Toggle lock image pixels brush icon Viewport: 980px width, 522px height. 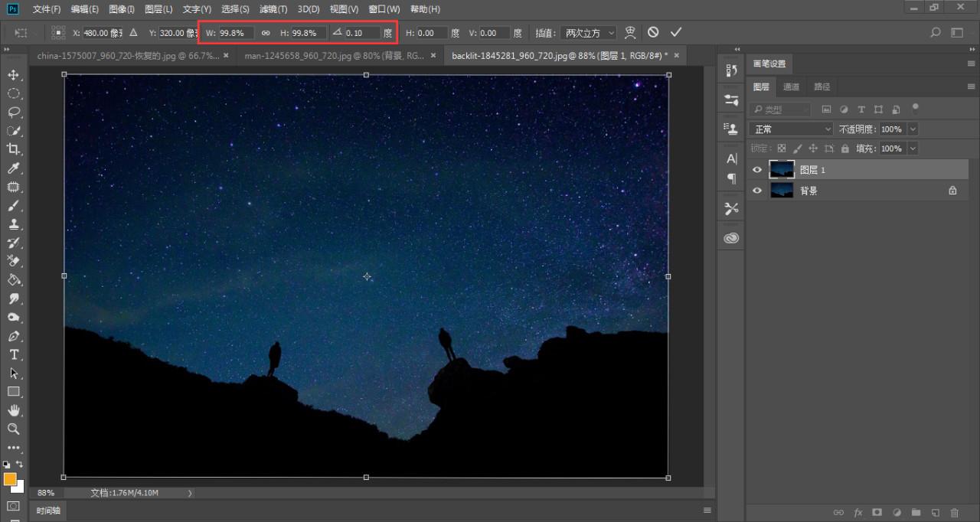(x=798, y=148)
